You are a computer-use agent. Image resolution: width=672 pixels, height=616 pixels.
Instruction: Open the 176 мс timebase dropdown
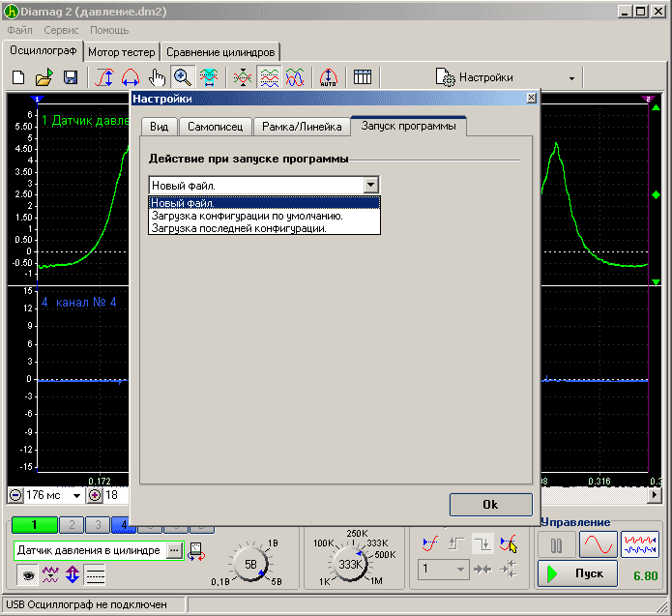(76, 496)
